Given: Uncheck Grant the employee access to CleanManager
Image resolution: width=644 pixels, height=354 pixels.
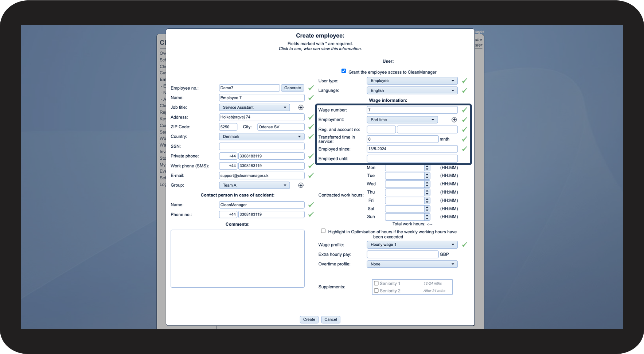Looking at the screenshot, I should click(x=344, y=71).
